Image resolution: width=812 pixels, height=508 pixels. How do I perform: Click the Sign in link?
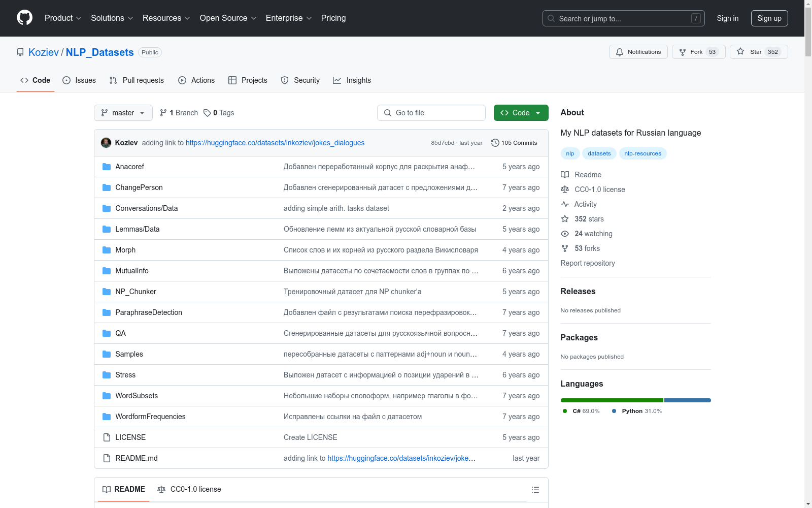click(728, 18)
